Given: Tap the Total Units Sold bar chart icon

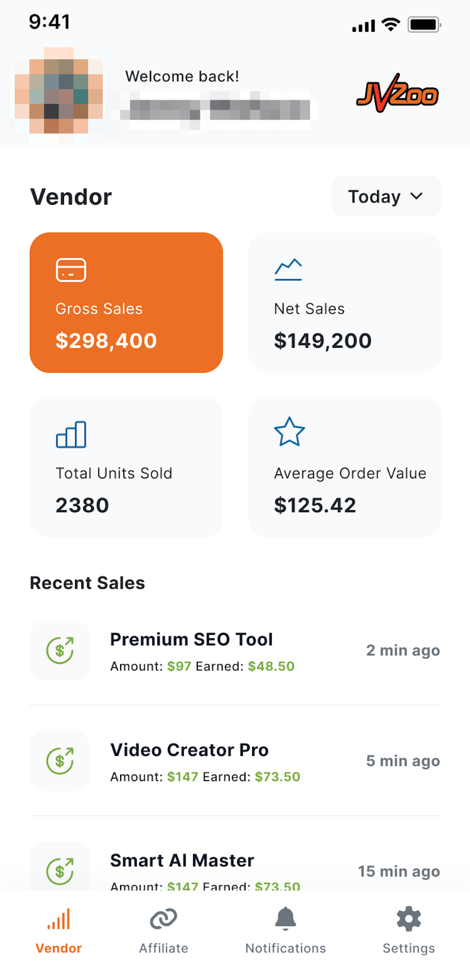Looking at the screenshot, I should (x=71, y=434).
